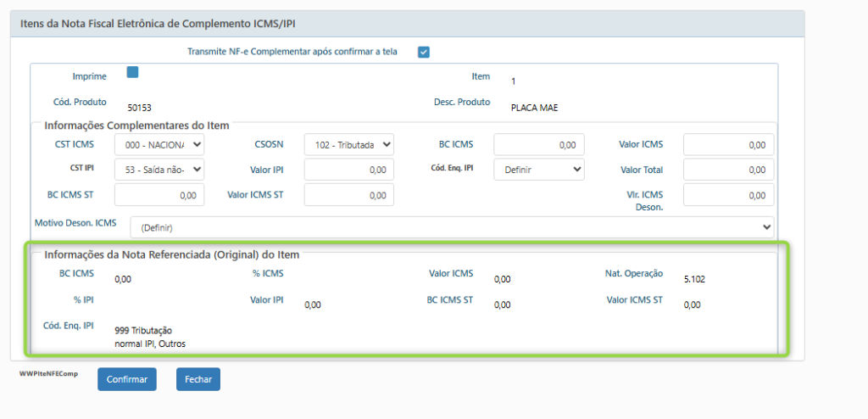868x419 pixels.
Task: Click the 999 Tributação normal IPI text
Action: [x=149, y=337]
